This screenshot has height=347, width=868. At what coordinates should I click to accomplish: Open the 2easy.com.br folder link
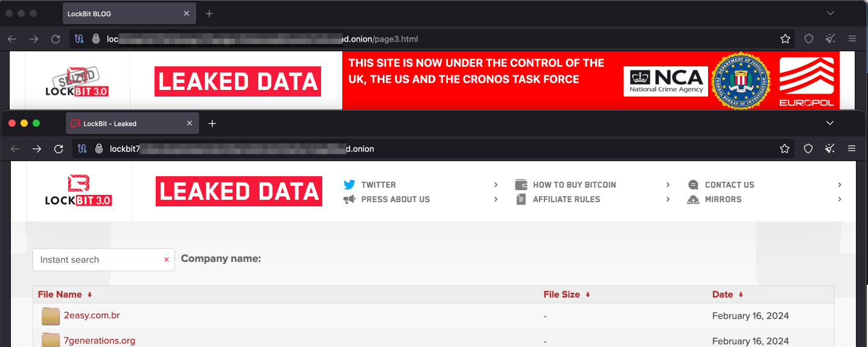(x=92, y=315)
